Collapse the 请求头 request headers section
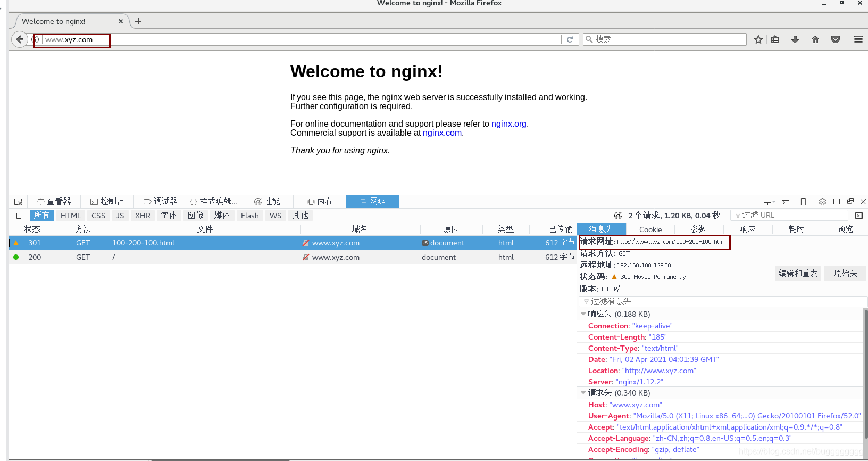 [583, 393]
